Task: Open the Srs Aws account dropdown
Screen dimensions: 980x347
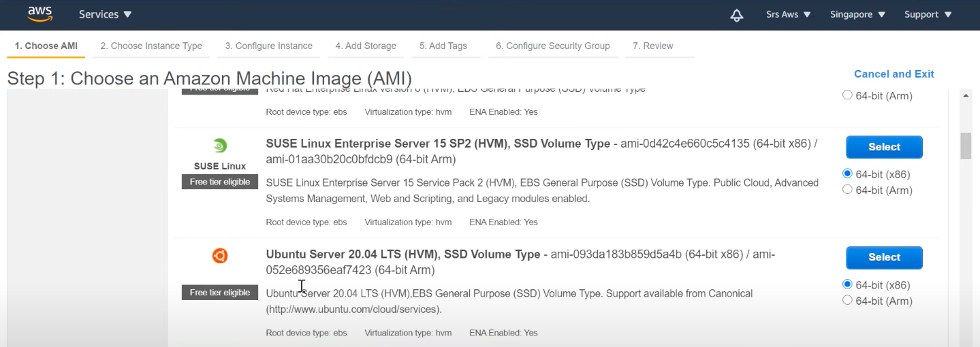Action: [x=788, y=14]
